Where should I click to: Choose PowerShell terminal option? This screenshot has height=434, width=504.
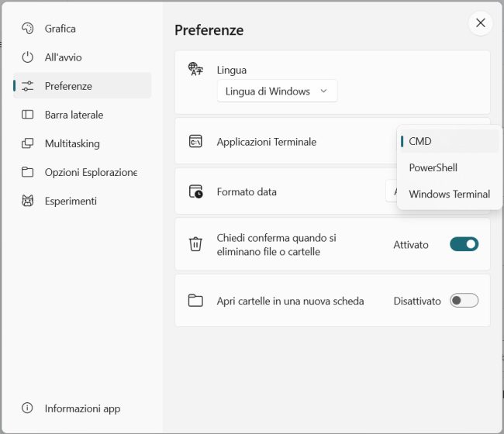449,167
